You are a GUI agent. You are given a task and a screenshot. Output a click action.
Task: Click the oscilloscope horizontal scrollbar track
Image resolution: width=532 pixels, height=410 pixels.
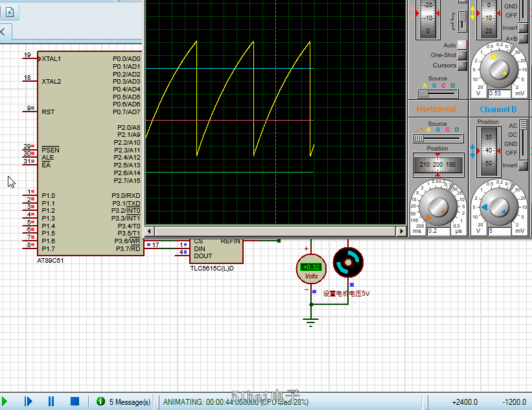coord(275,232)
